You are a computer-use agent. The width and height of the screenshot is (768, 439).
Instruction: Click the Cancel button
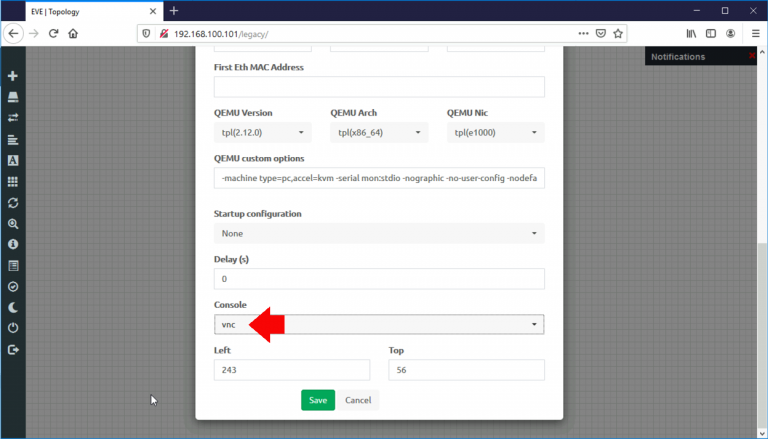[358, 400]
